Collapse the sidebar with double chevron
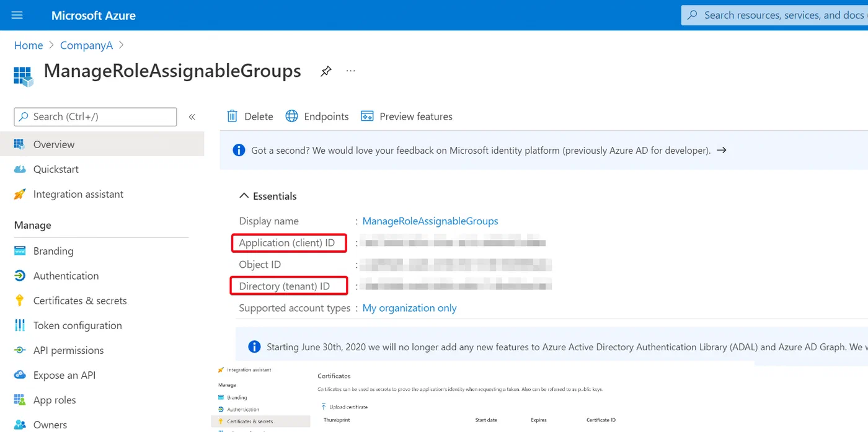This screenshot has width=868, height=432. (192, 117)
